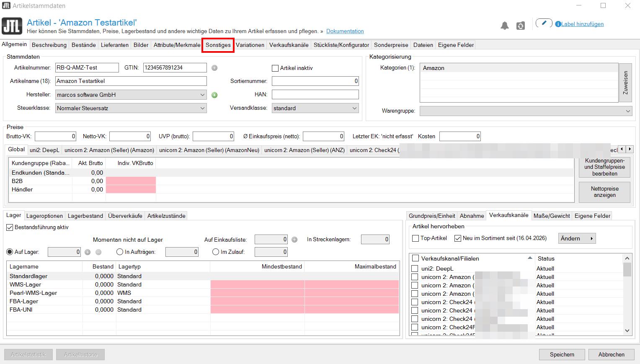Click the minus icon beside Auf Lager field
This screenshot has height=364, width=640.
point(98,252)
